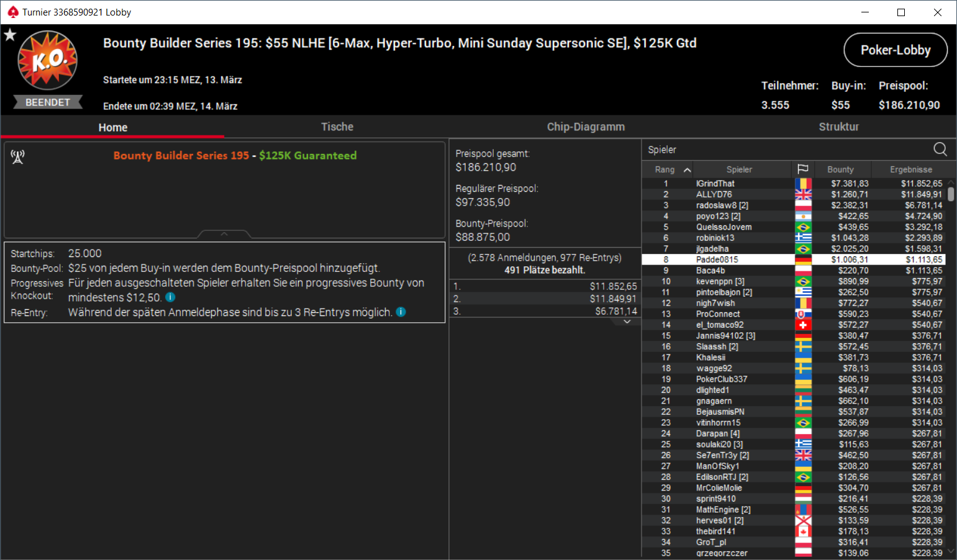Open player search magnifier icon
Viewport: 957px width, 560px height.
point(940,149)
